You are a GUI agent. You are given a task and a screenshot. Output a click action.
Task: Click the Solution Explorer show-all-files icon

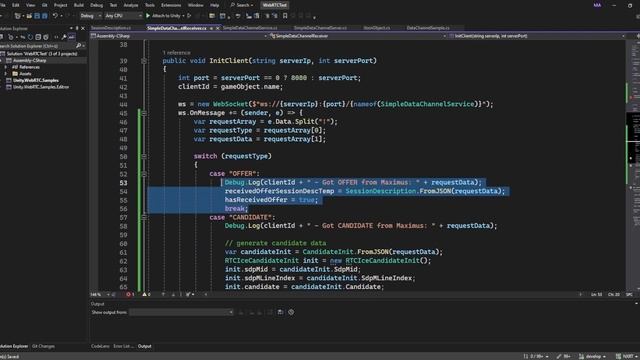[46, 37]
